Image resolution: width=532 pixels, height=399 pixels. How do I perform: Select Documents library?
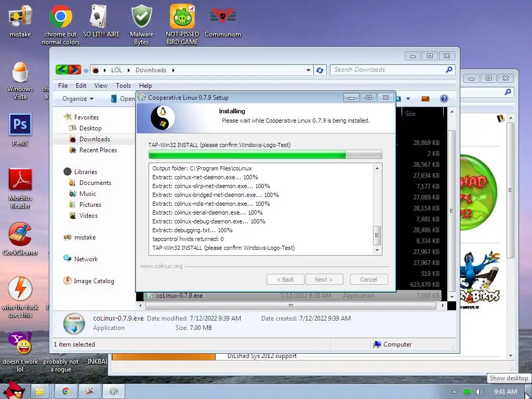point(95,183)
